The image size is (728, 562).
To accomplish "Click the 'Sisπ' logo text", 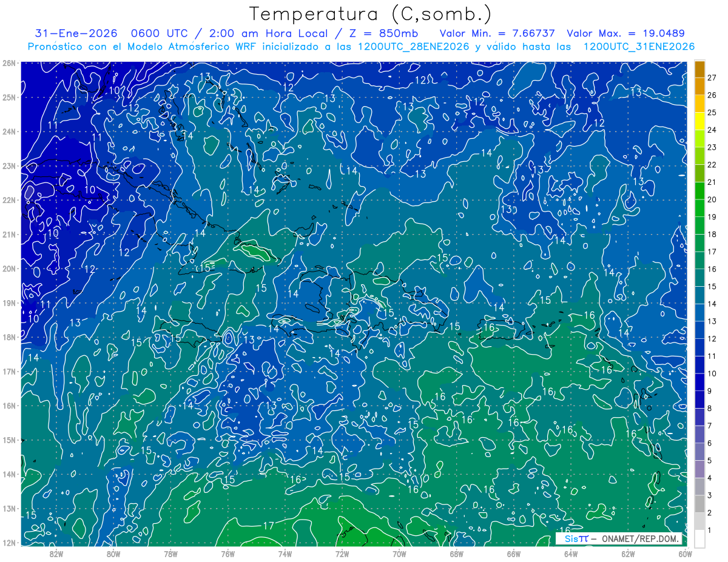I will [x=576, y=538].
